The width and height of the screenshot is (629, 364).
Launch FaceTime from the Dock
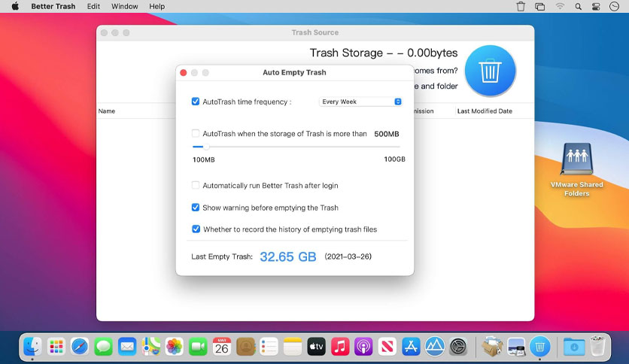pyautogui.click(x=198, y=347)
